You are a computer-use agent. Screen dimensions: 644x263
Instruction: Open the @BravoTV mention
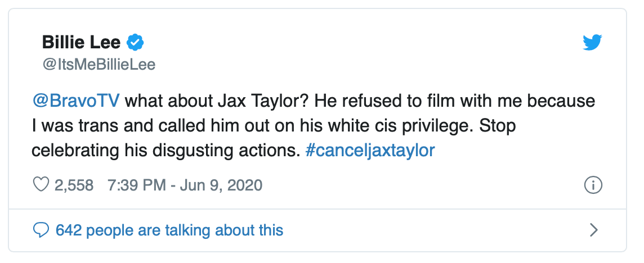[75, 102]
